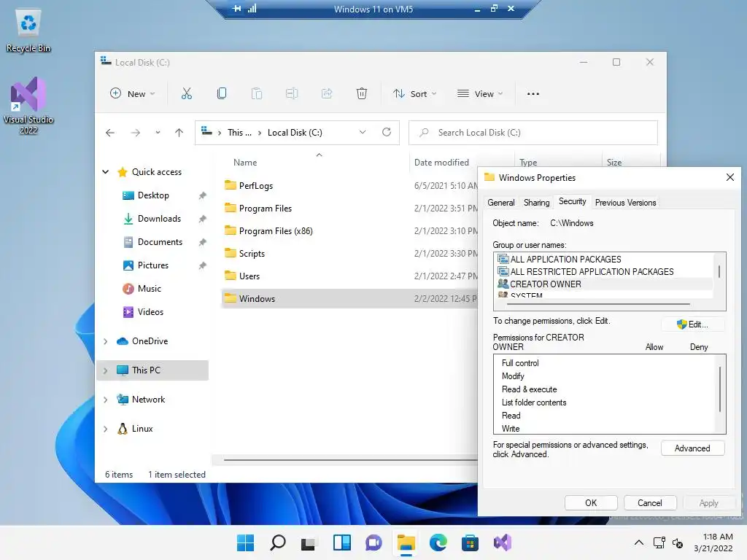This screenshot has width=747, height=560.
Task: Go up one level with up arrow
Action: 179,133
